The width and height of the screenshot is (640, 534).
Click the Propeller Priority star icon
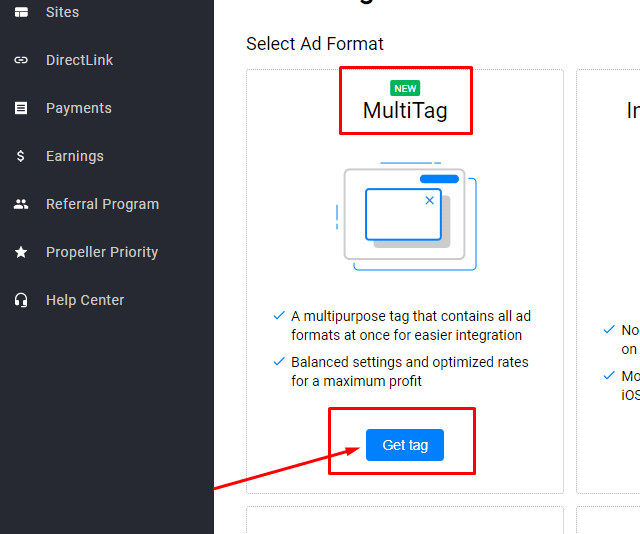(21, 252)
